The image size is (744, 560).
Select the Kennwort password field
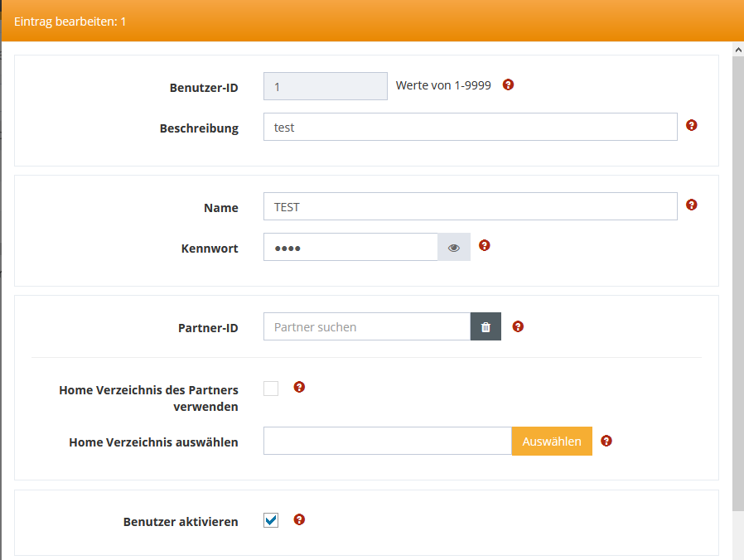[x=350, y=248]
